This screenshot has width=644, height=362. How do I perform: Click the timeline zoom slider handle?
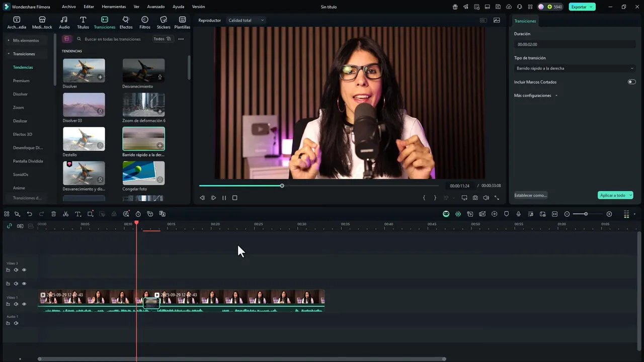coord(586,214)
